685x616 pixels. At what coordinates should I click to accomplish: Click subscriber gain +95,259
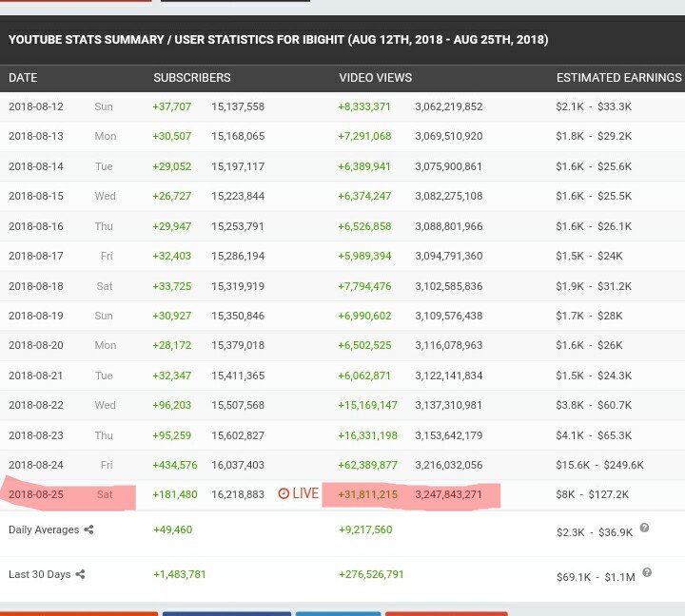171,435
